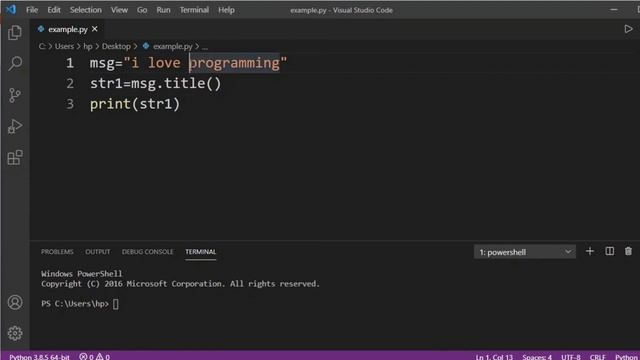Viewport: 640px width, 360px height.
Task: Close the example.py editor tab
Action: click(x=95, y=29)
